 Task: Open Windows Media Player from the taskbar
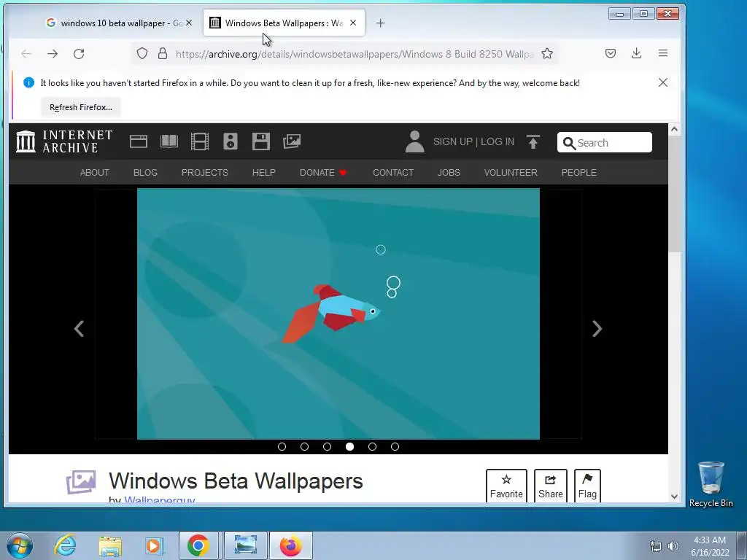[155, 545]
